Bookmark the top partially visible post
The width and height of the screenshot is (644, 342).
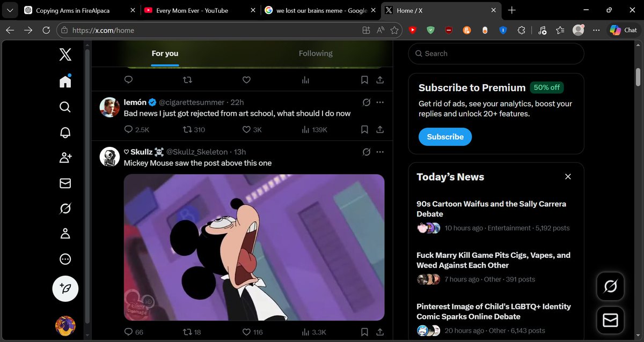pyautogui.click(x=364, y=80)
